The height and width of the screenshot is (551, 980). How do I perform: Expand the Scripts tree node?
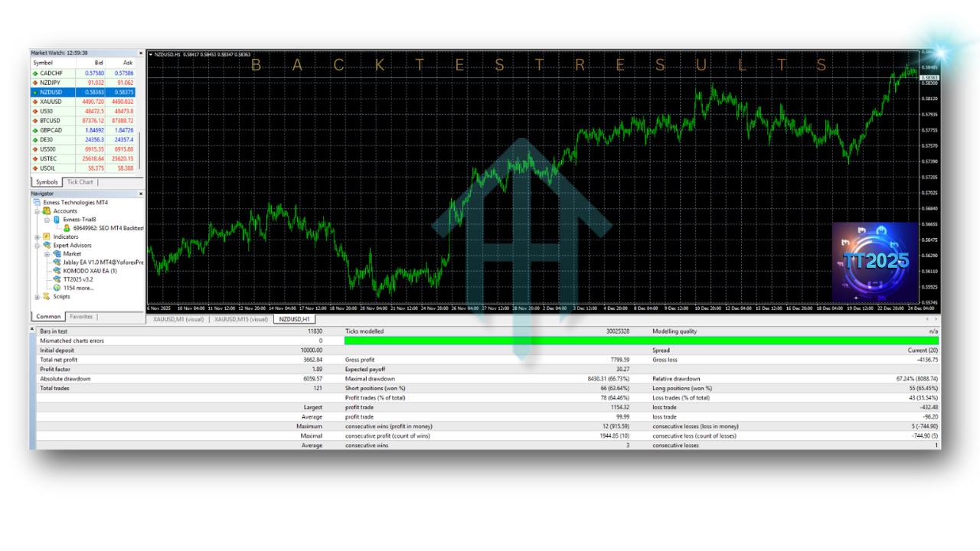37,297
